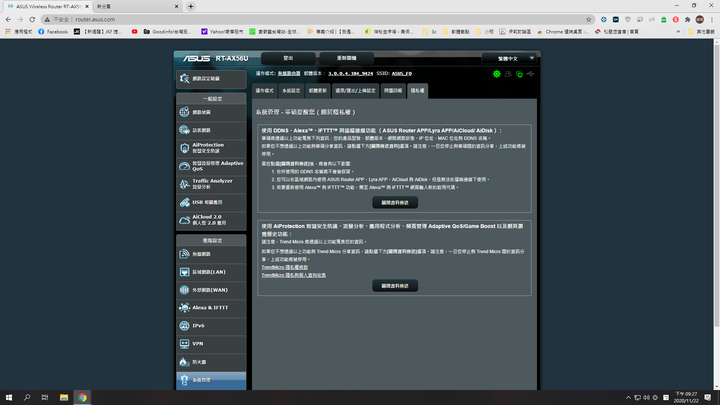The image size is (720, 405).
Task: Open the Trend Micro personal data collection link
Action: tap(293, 275)
